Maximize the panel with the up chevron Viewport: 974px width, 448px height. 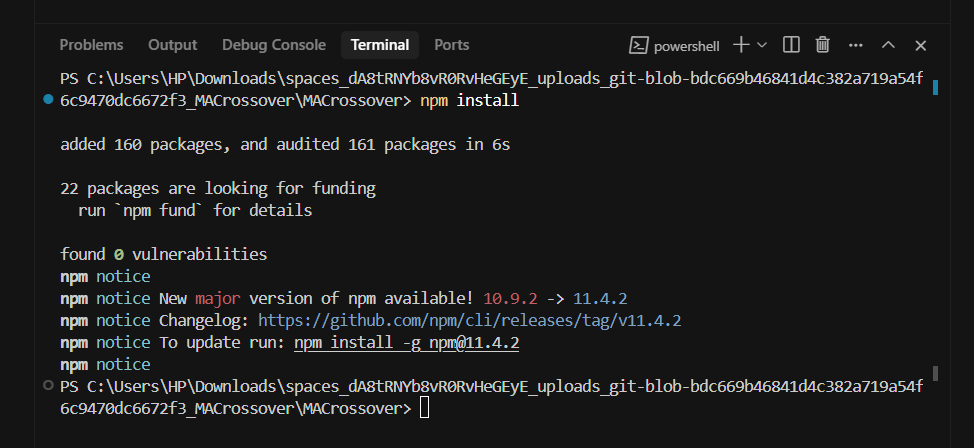888,45
